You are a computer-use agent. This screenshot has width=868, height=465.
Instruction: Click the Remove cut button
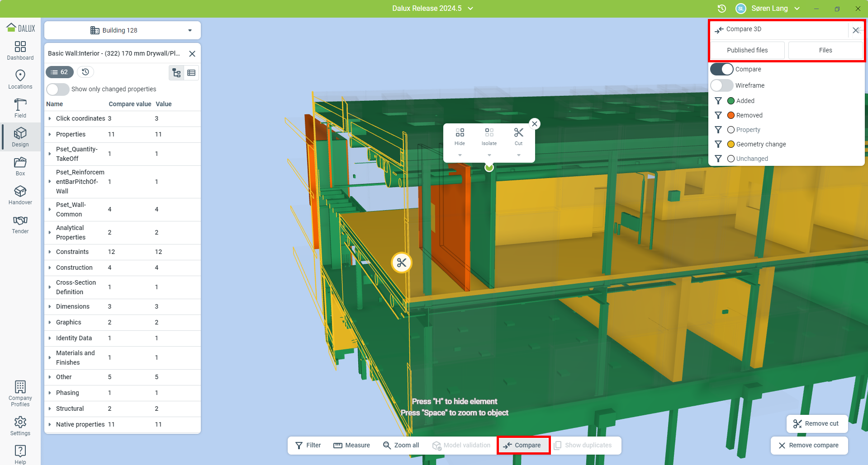pos(816,423)
